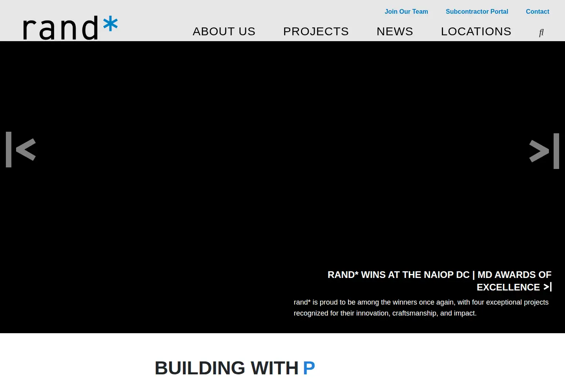Visit the Subcontractor Portal link
Screen dimensions: 565x392
click(x=477, y=12)
